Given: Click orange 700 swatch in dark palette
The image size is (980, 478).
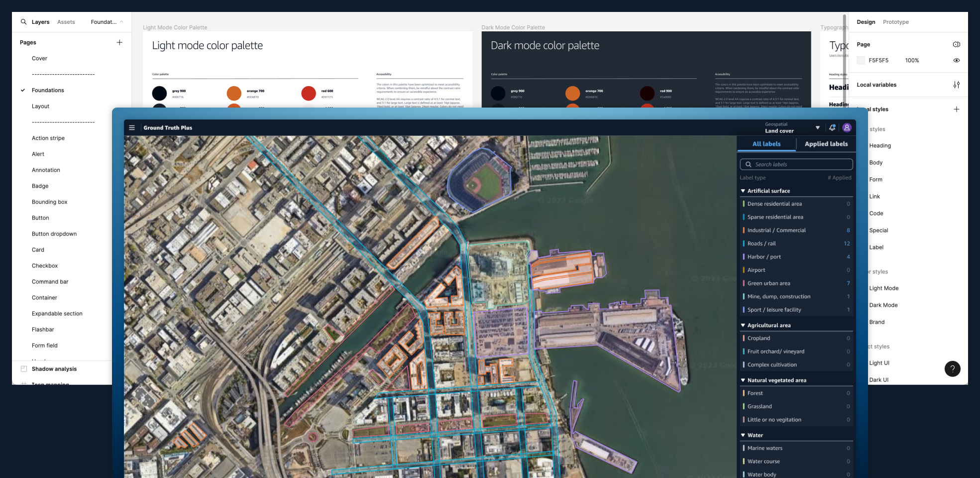Looking at the screenshot, I should coord(572,93).
